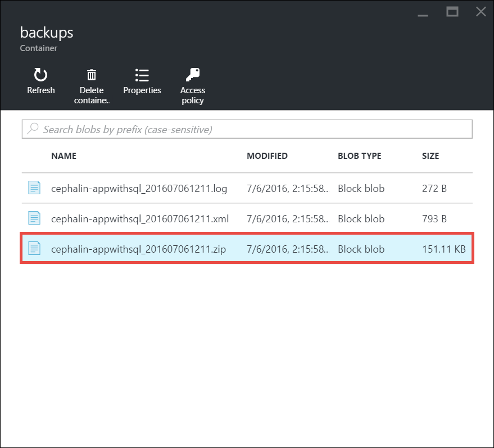Click the search magnifier icon
Viewport: 494px width, 448px height.
coord(33,129)
